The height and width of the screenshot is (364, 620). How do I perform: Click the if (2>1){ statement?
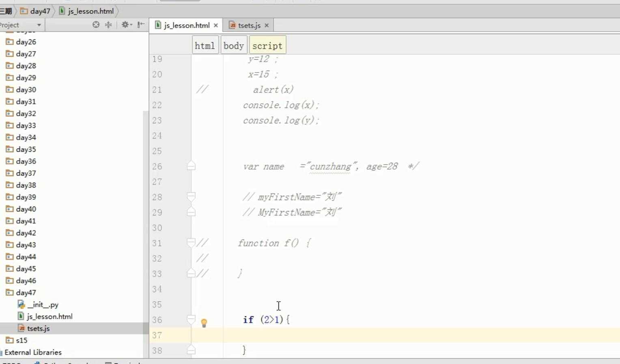267,319
